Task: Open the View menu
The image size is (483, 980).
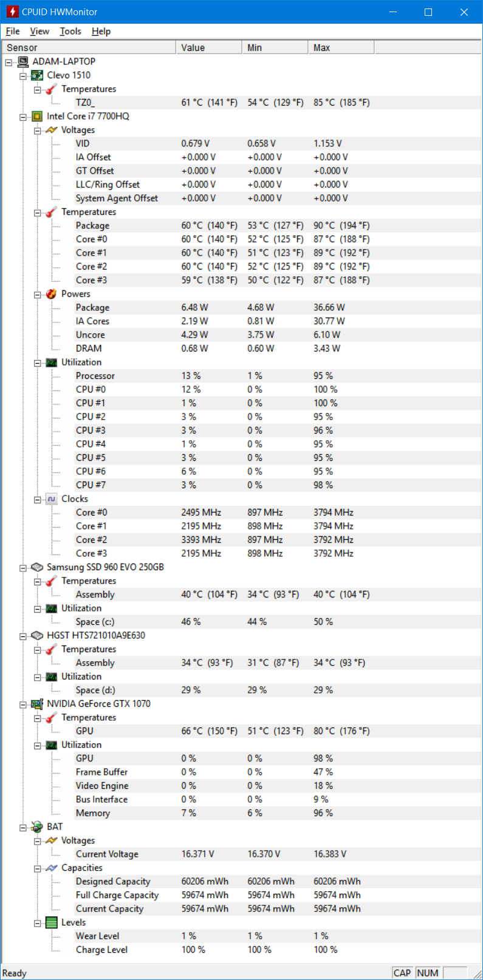Action: pyautogui.click(x=39, y=31)
